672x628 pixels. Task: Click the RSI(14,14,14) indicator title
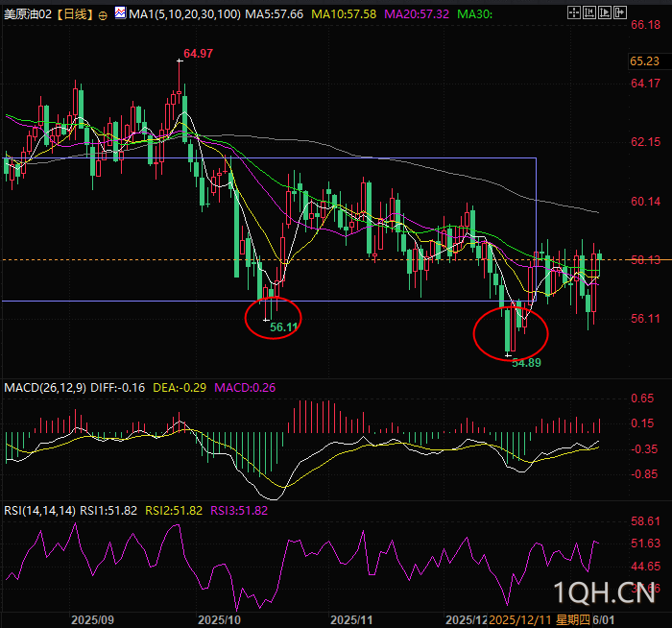pyautogui.click(x=40, y=511)
